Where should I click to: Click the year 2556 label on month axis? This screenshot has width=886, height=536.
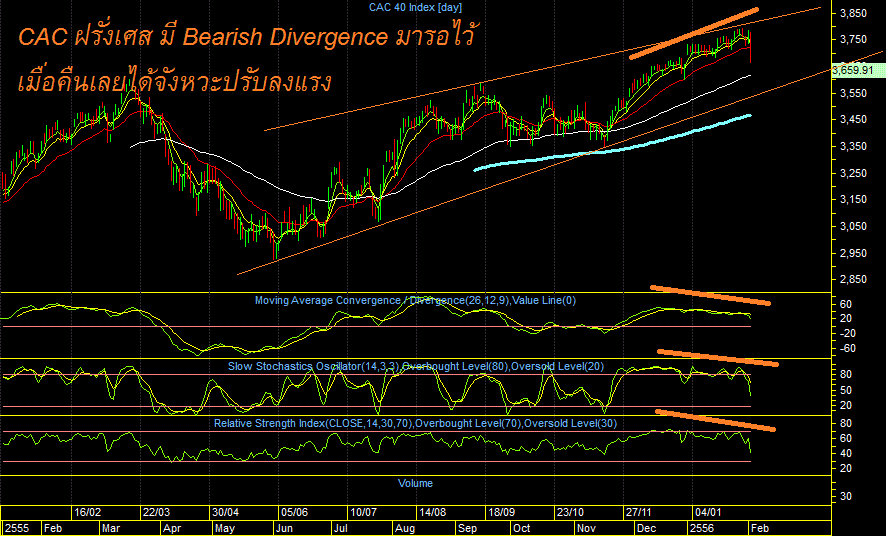(x=701, y=529)
